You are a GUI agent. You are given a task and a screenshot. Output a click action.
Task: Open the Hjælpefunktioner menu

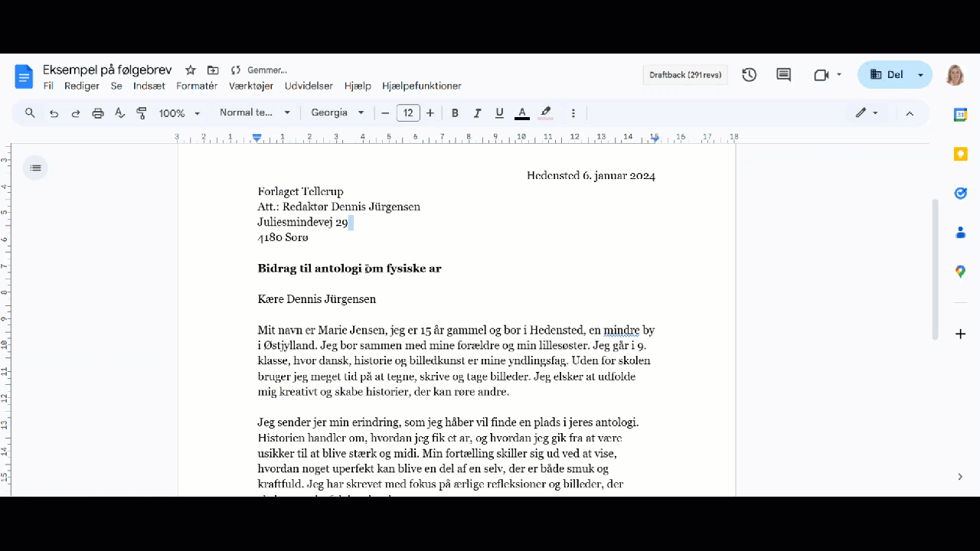point(422,86)
